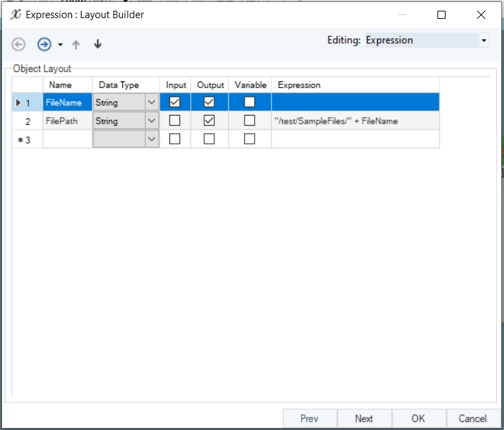This screenshot has width=504, height=430.
Task: Click the forward navigation arrow icon
Action: pyautogui.click(x=44, y=44)
